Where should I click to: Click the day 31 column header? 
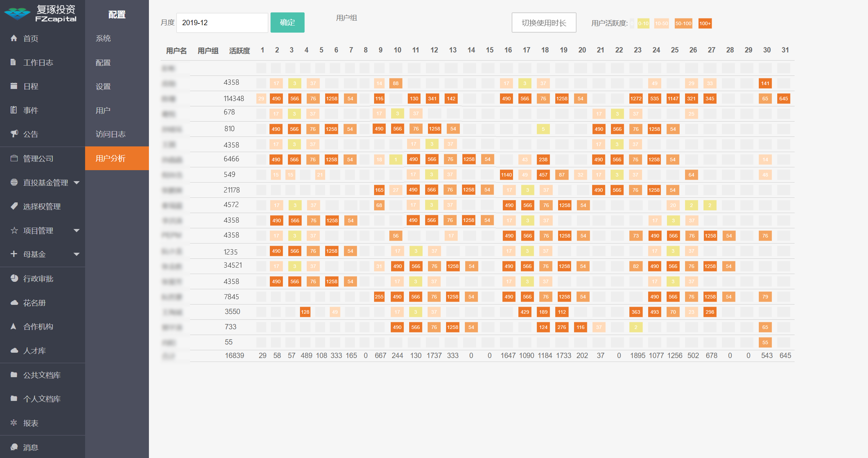[x=785, y=50]
